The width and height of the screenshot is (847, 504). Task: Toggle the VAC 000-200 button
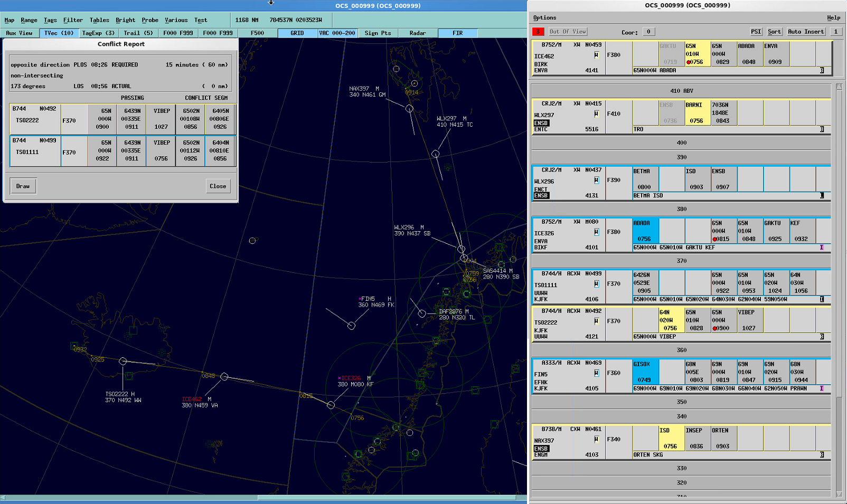point(337,33)
